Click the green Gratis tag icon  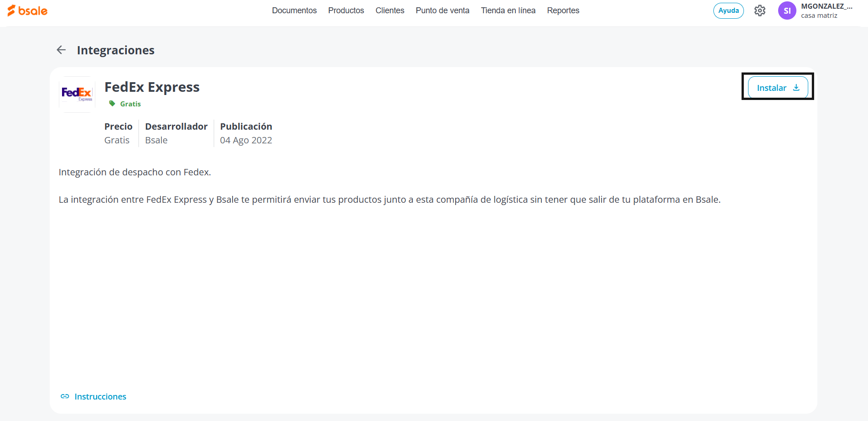[112, 104]
